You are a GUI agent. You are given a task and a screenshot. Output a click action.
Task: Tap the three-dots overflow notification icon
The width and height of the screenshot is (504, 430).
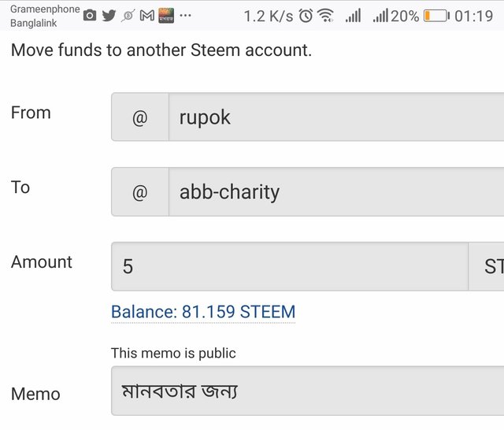(185, 15)
